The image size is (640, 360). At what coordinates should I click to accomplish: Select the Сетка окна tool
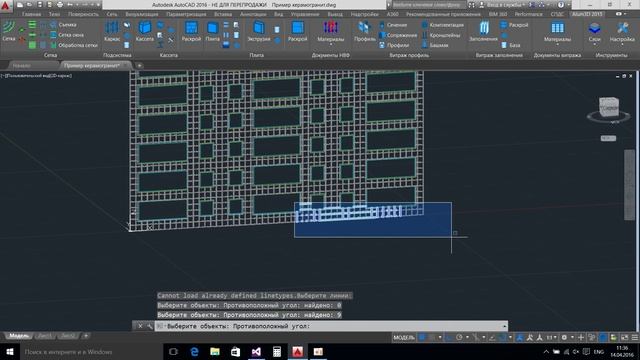click(67, 35)
